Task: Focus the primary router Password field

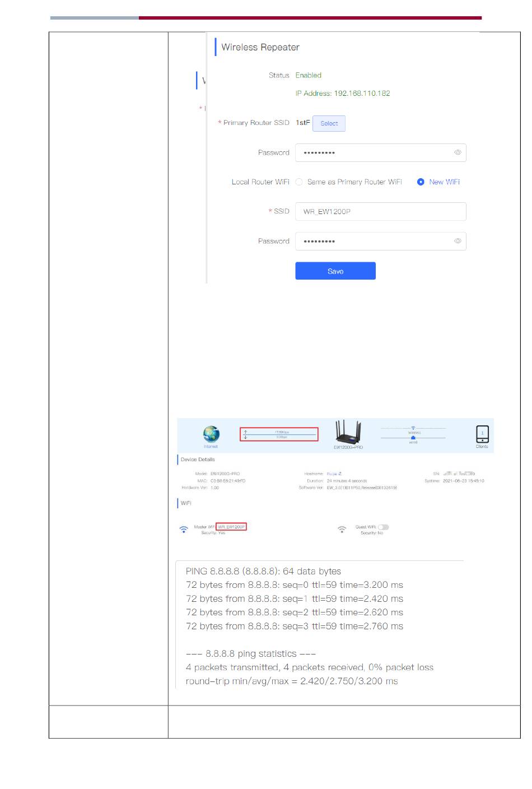Action: coord(381,152)
